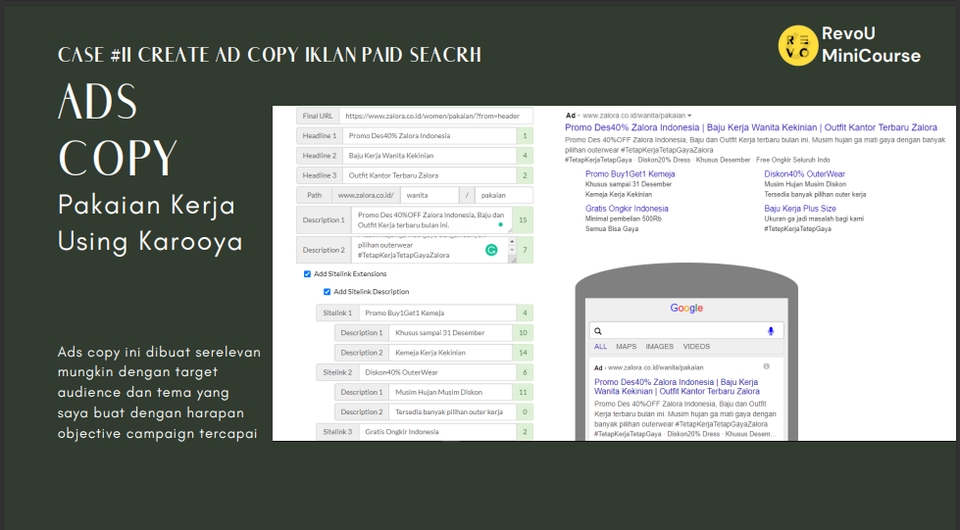Click the field Kemeja Kerja Kekinian
Image resolution: width=960 pixels, height=530 pixels.
(453, 353)
